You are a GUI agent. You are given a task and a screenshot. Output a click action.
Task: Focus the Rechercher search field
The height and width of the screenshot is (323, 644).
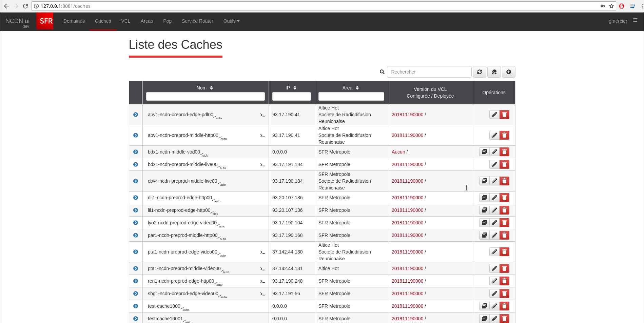429,72
